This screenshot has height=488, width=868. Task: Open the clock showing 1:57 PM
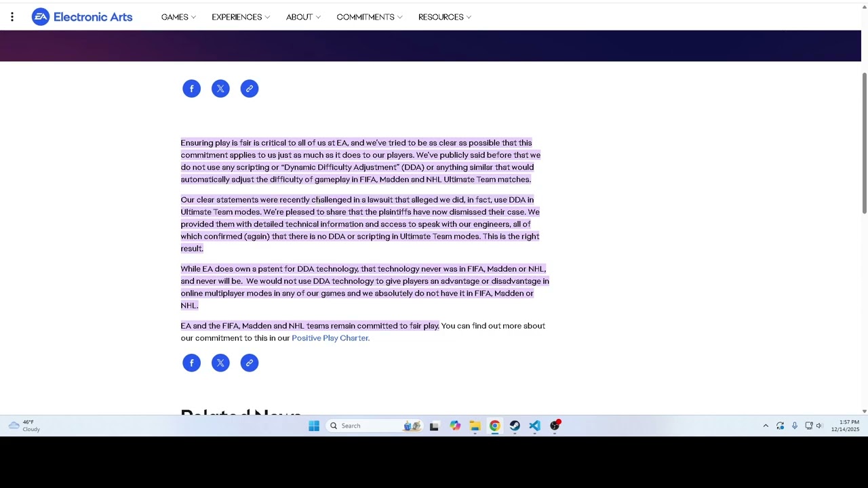[845, 426]
